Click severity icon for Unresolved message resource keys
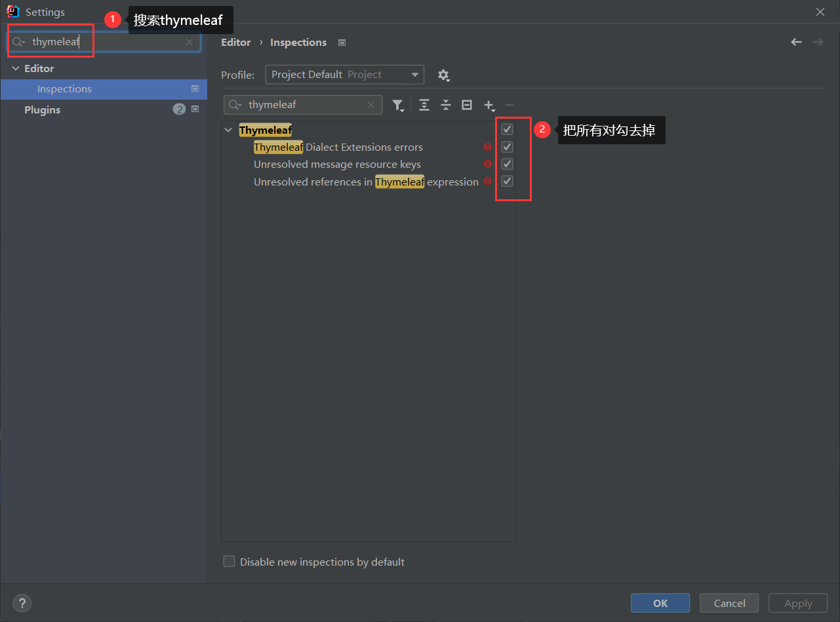 pos(488,164)
